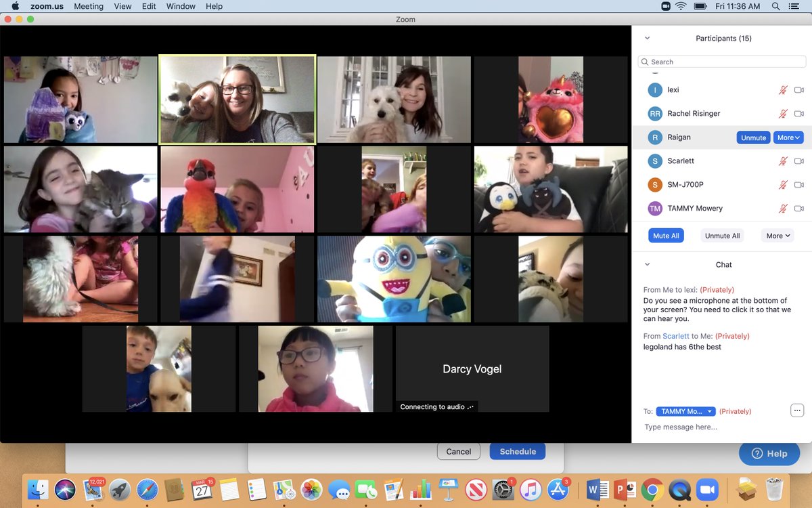Open App Store from the Dock
This screenshot has height=508, width=812.
(x=557, y=489)
